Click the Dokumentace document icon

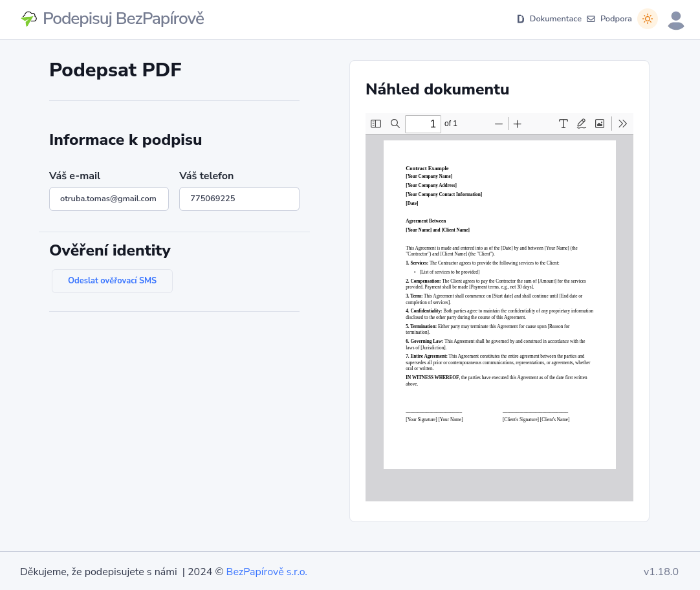pyautogui.click(x=521, y=19)
